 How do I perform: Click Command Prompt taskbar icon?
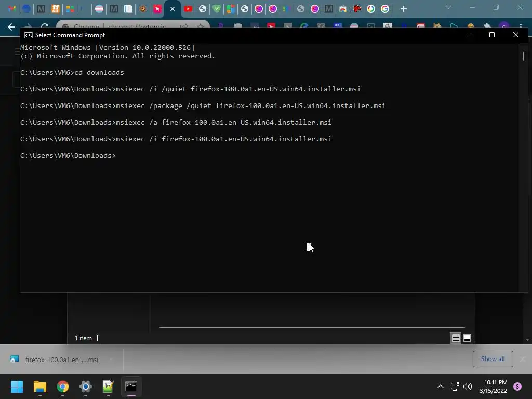click(x=131, y=387)
